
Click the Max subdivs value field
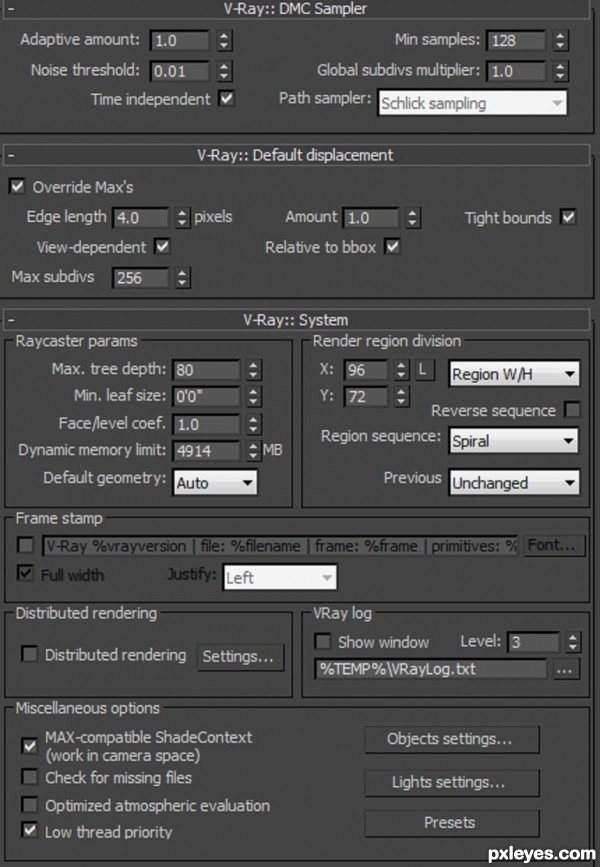click(x=141, y=277)
